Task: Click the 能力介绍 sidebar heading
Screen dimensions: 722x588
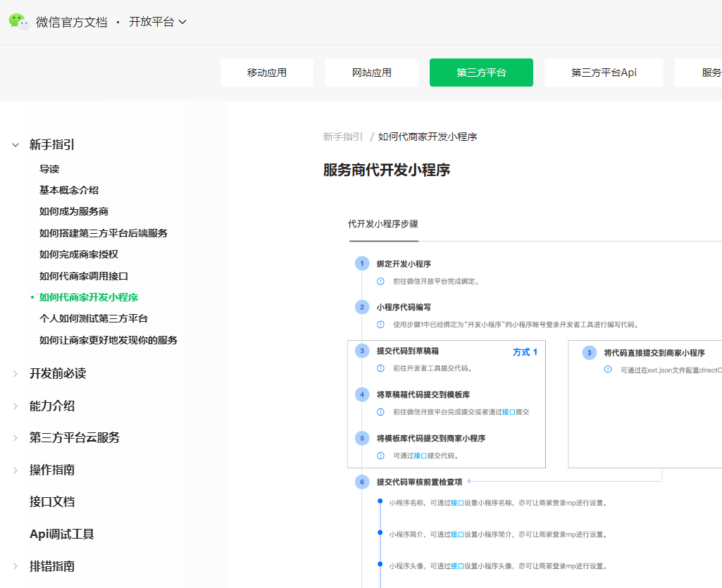Action: 52,406
